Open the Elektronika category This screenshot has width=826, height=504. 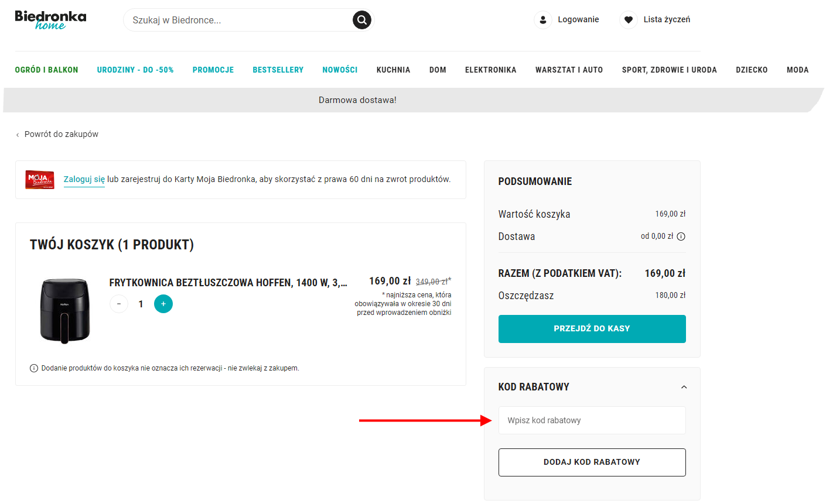click(x=491, y=70)
